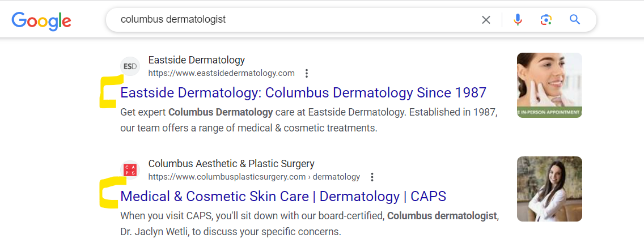The height and width of the screenshot is (251, 644).
Task: Start voice search with the microphone icon
Action: pyautogui.click(x=518, y=20)
